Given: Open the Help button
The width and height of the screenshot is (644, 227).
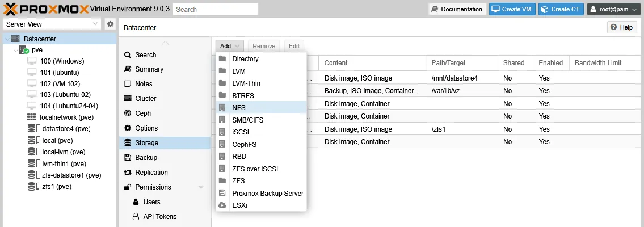Looking at the screenshot, I should [x=622, y=27].
